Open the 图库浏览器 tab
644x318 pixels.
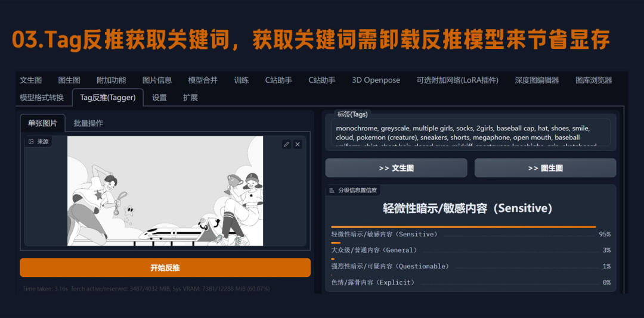pyautogui.click(x=594, y=80)
